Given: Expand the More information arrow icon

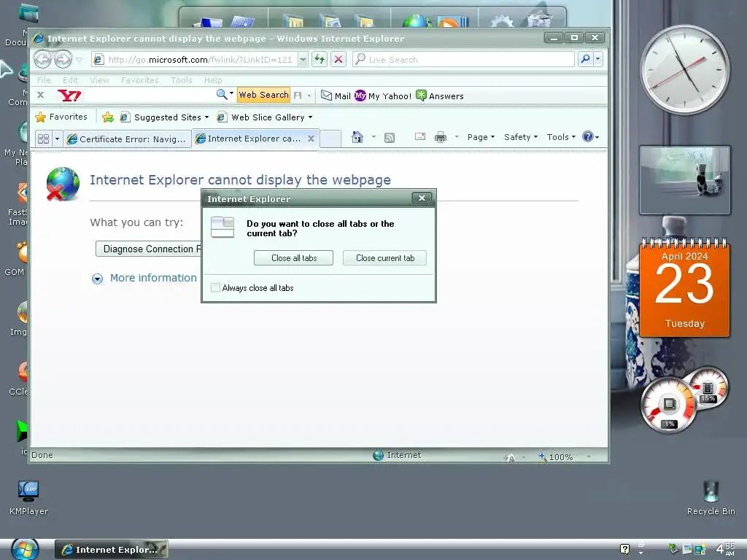Looking at the screenshot, I should pyautogui.click(x=97, y=279).
